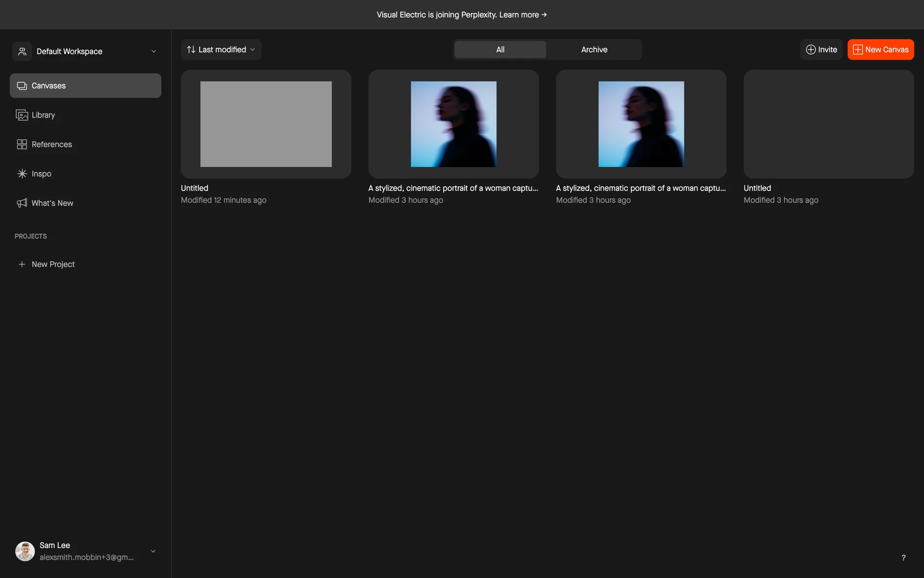
Task: Click the Canvases sidebar icon
Action: coord(22,86)
